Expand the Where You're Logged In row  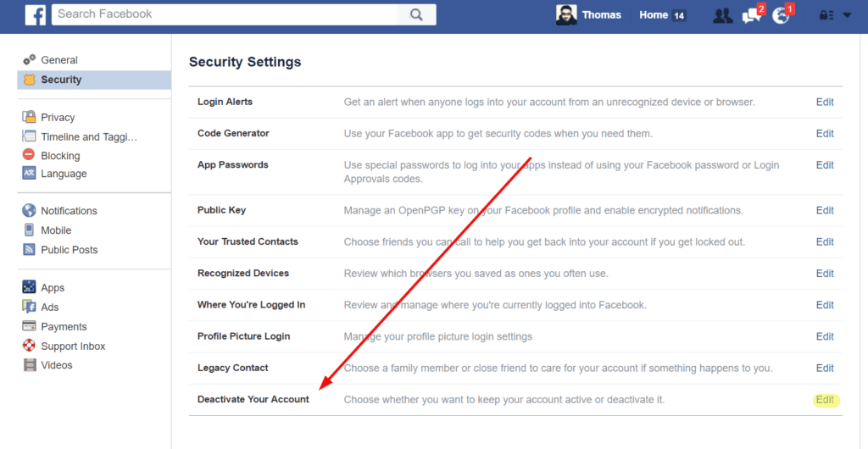click(515, 305)
